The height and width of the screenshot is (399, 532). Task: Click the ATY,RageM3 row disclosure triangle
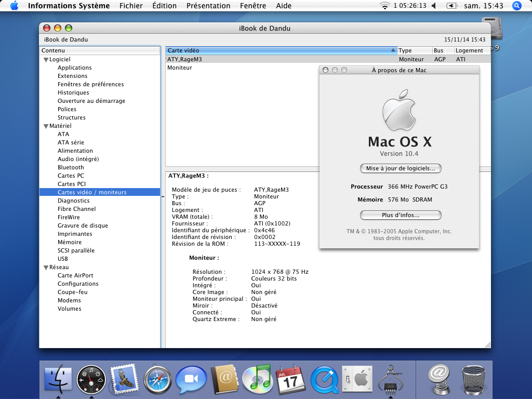[166, 59]
